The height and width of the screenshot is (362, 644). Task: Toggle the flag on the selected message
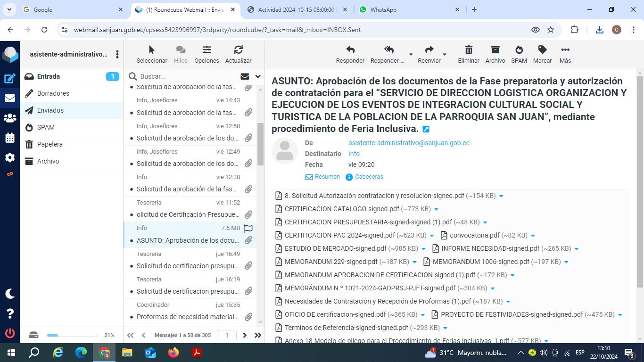coord(248,228)
